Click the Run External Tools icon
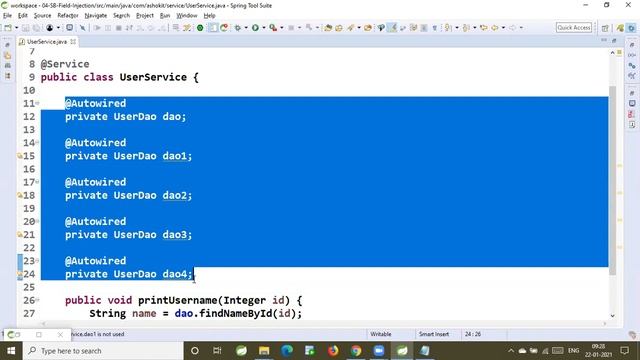Screen dimensions: 640x360 point(273,28)
